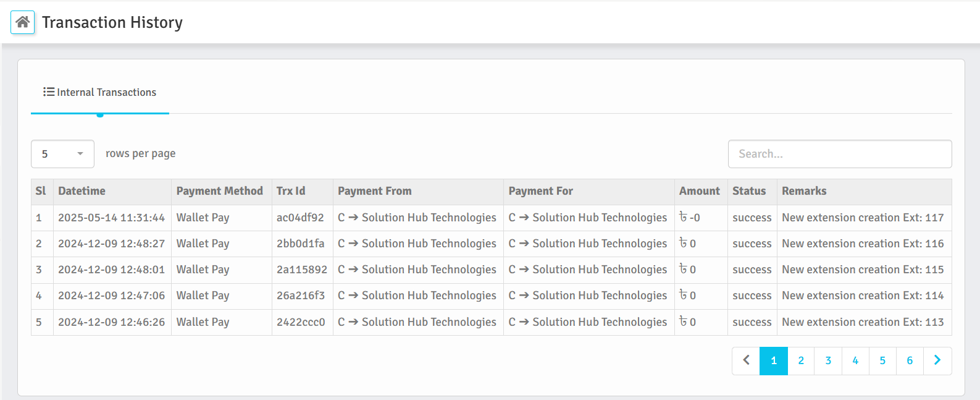Screen dimensions: 980x400
Task: Open the Internal Transactions tab
Action: point(100,92)
